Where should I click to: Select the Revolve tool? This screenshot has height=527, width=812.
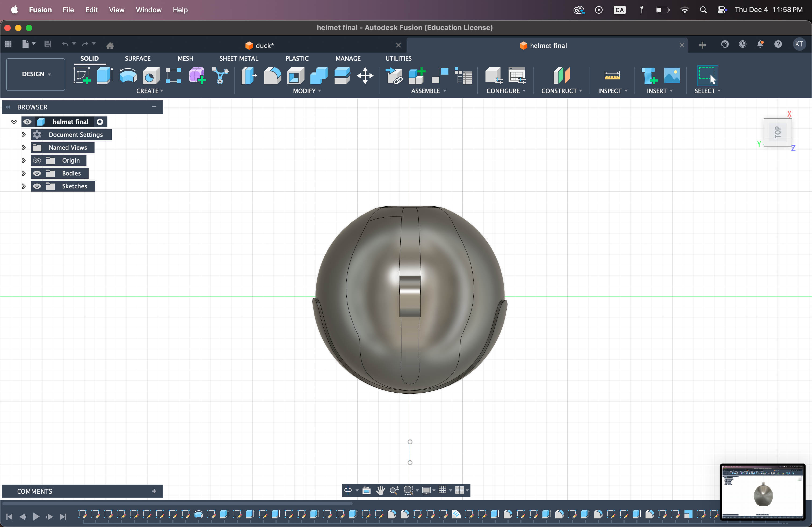pyautogui.click(x=128, y=75)
